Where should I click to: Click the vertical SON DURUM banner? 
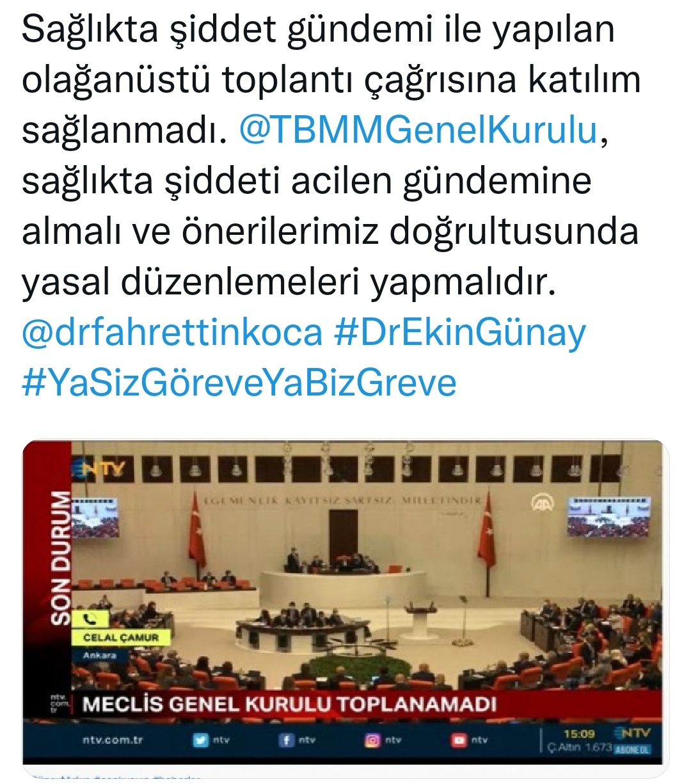point(60,557)
